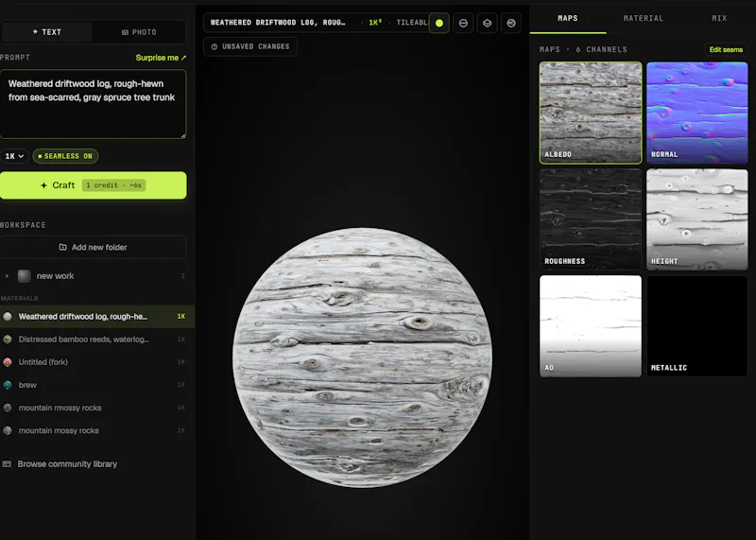Click the Unsaved Changes button
This screenshot has width=756, height=540.
point(250,46)
